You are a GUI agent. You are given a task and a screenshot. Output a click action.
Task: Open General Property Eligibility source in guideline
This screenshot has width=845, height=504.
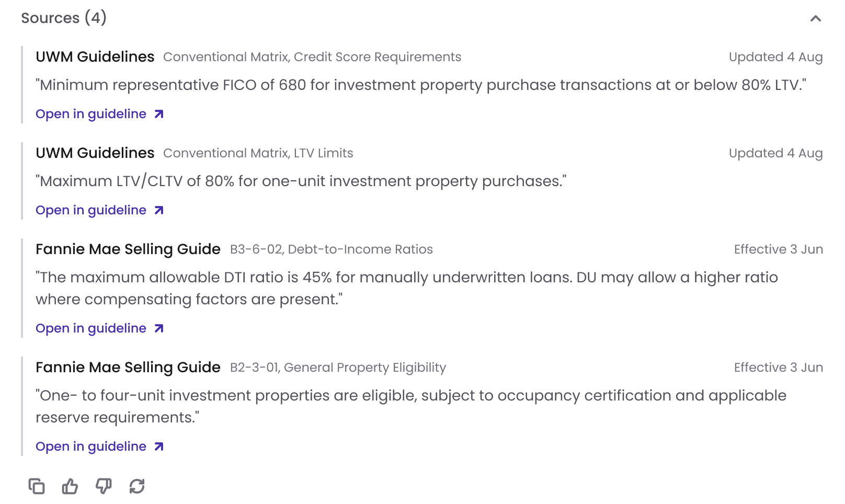pos(100,446)
